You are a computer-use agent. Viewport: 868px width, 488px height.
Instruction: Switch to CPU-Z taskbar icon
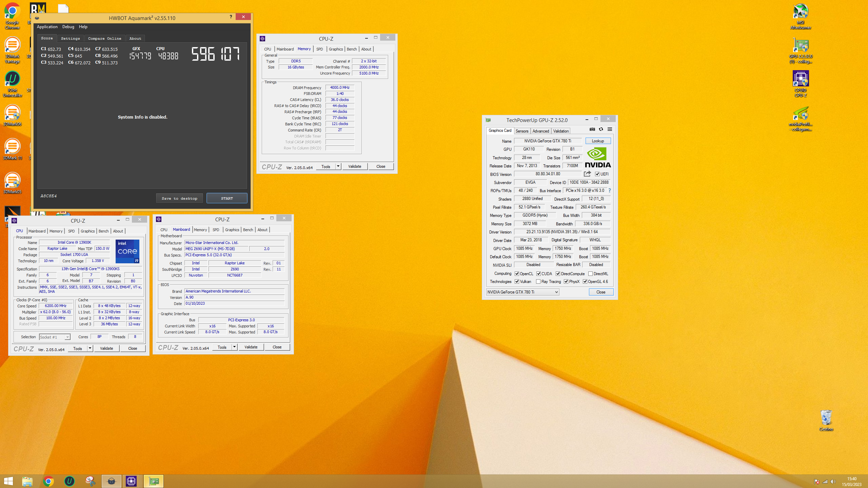tap(131, 481)
